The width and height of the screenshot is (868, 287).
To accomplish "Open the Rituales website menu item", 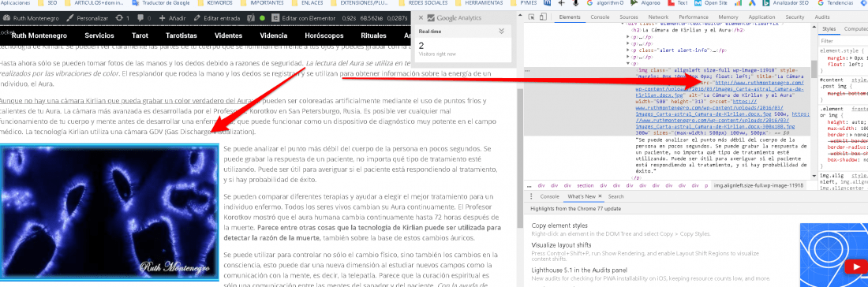I will (374, 35).
